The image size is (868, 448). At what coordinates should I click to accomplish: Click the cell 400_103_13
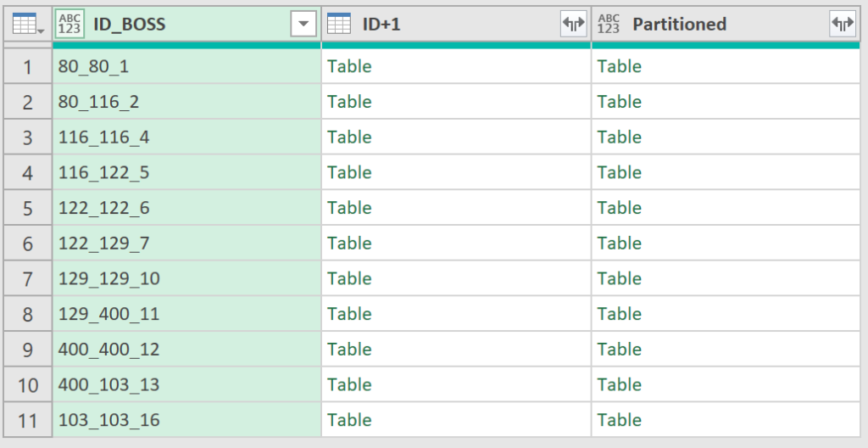pos(187,385)
